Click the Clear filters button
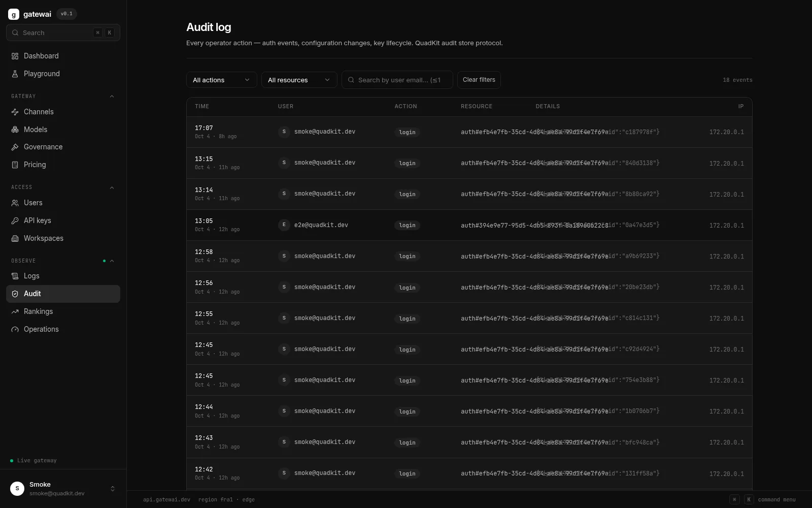This screenshot has width=812, height=508. coord(479,80)
